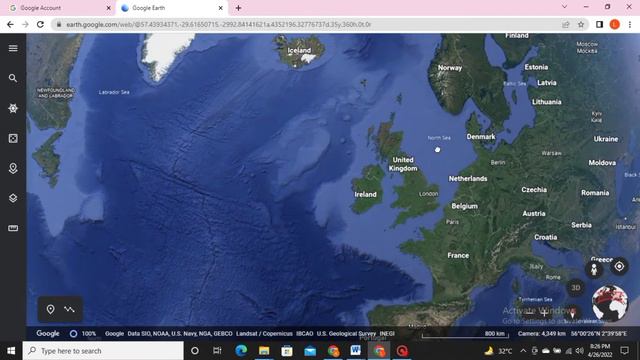
Task: Select the Measure distance ruler icon
Action: pyautogui.click(x=13, y=228)
